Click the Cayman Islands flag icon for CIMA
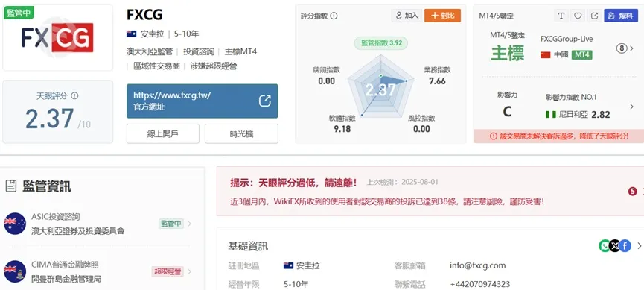This screenshot has height=290, width=644. pyautogui.click(x=15, y=271)
